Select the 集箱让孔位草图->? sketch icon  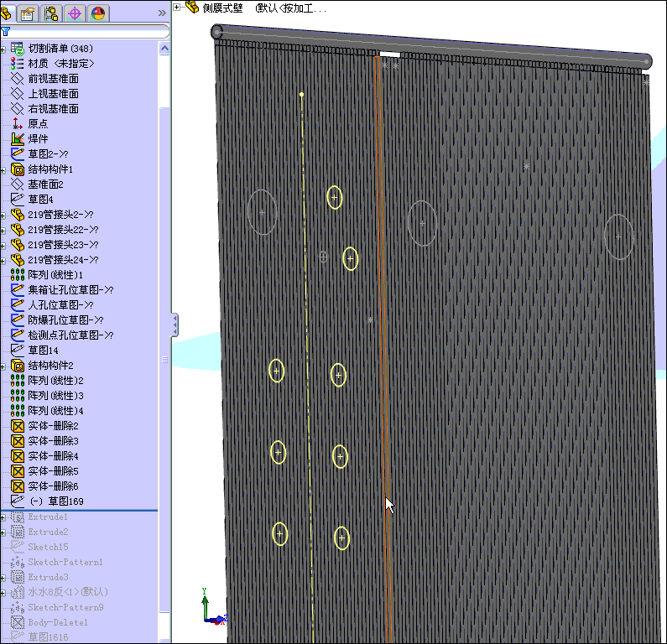pyautogui.click(x=18, y=290)
